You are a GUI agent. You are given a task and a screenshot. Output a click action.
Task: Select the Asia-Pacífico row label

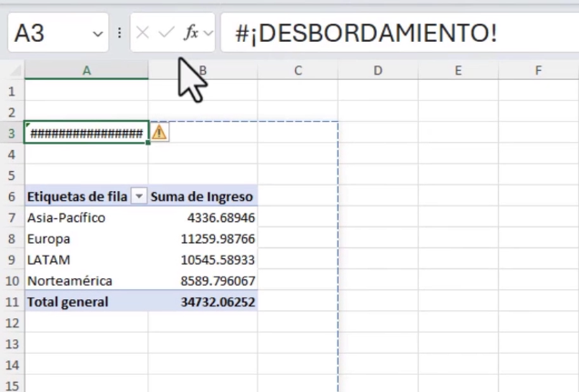tap(86, 217)
